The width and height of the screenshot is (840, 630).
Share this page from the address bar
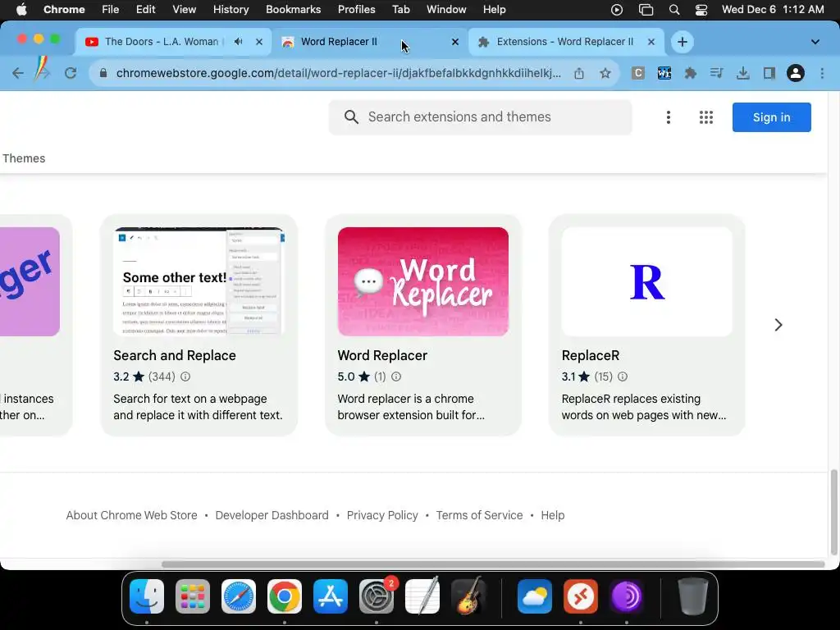[579, 73]
